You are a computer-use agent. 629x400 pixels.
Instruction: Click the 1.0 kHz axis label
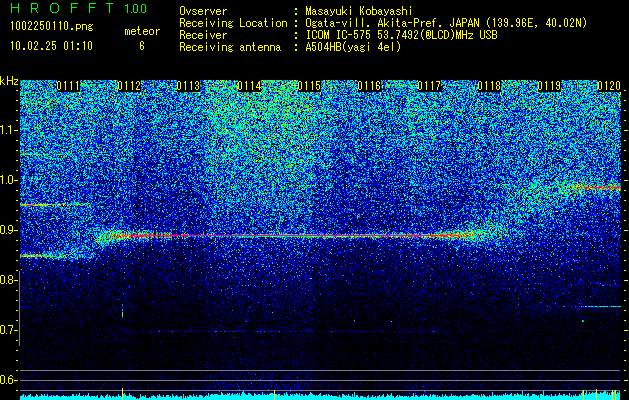click(7, 180)
